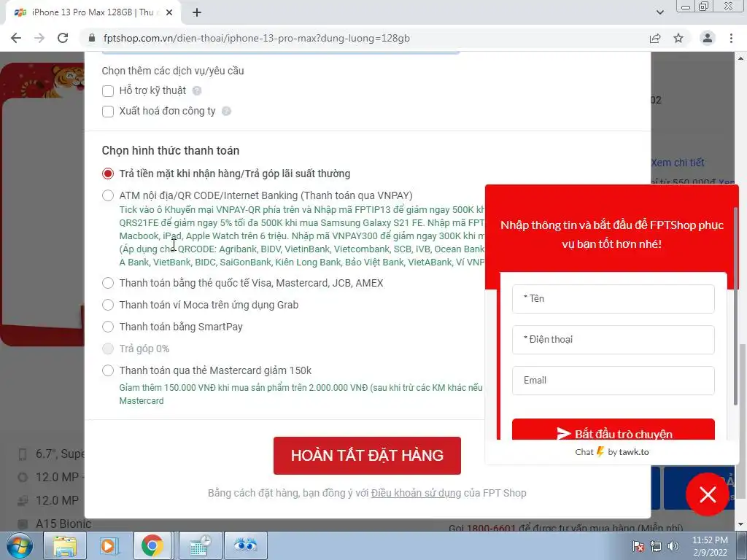747x560 pixels.
Task: Select the Trả góp 0% option
Action: coord(108,349)
